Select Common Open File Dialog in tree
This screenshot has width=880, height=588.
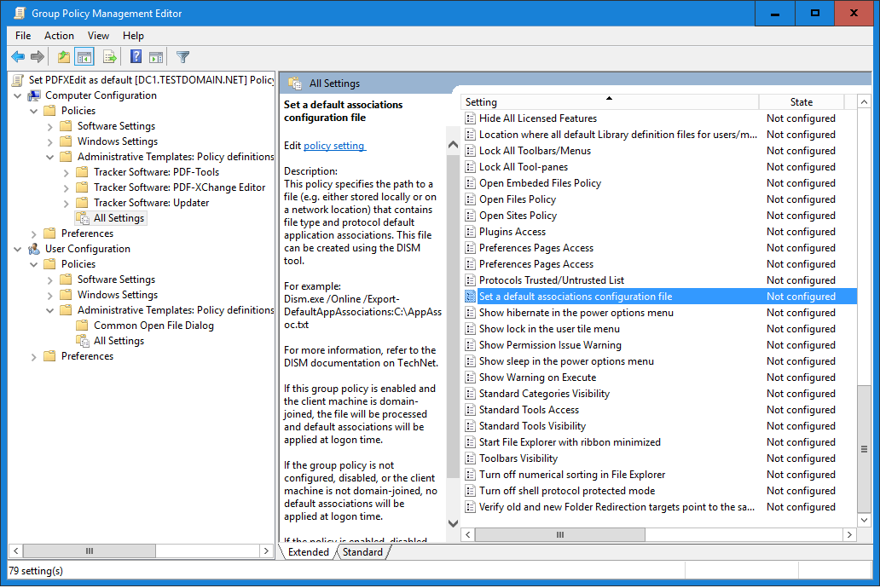(x=153, y=326)
